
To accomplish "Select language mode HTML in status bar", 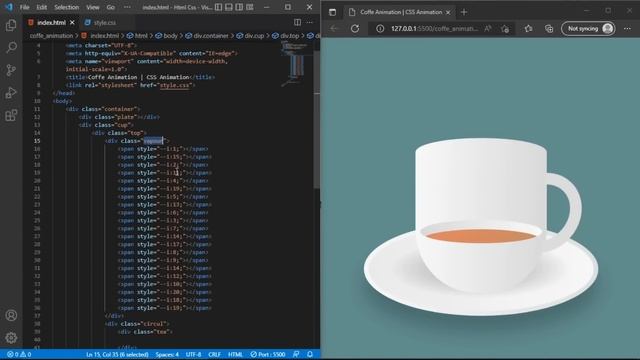I will [236, 354].
